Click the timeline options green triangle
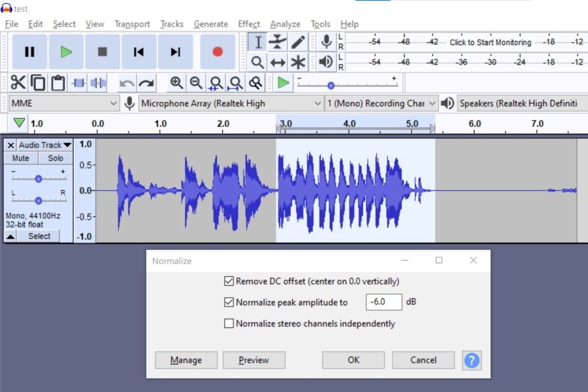The width and height of the screenshot is (588, 392). [x=19, y=123]
